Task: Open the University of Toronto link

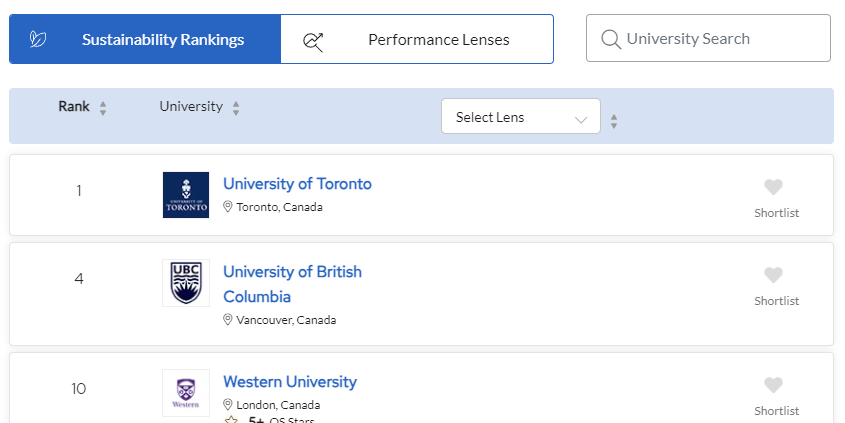Action: pyautogui.click(x=297, y=184)
